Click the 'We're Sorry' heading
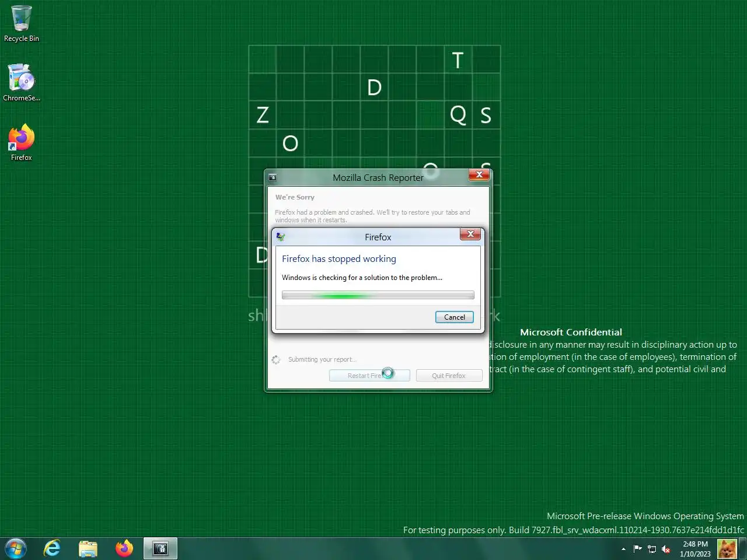The image size is (747, 560). pyautogui.click(x=295, y=197)
